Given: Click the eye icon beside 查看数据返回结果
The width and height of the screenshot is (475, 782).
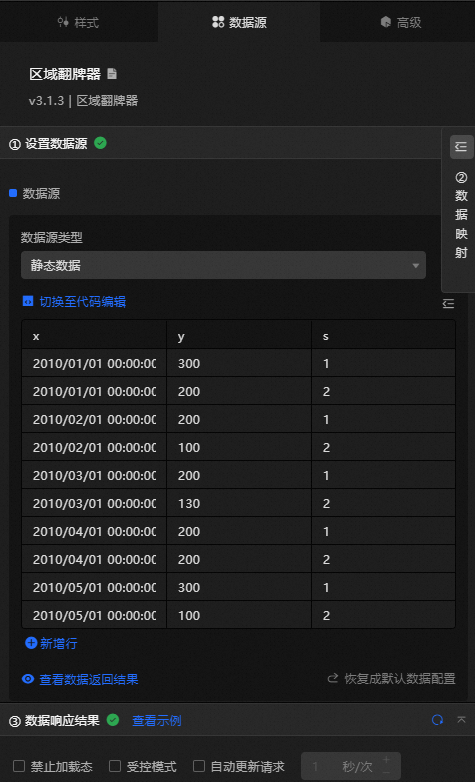Looking at the screenshot, I should click(28, 679).
